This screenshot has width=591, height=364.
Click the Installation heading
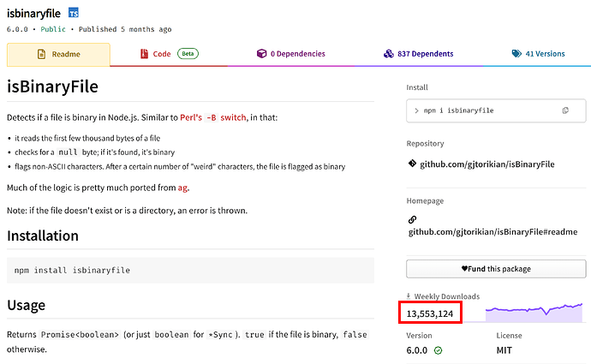43,236
